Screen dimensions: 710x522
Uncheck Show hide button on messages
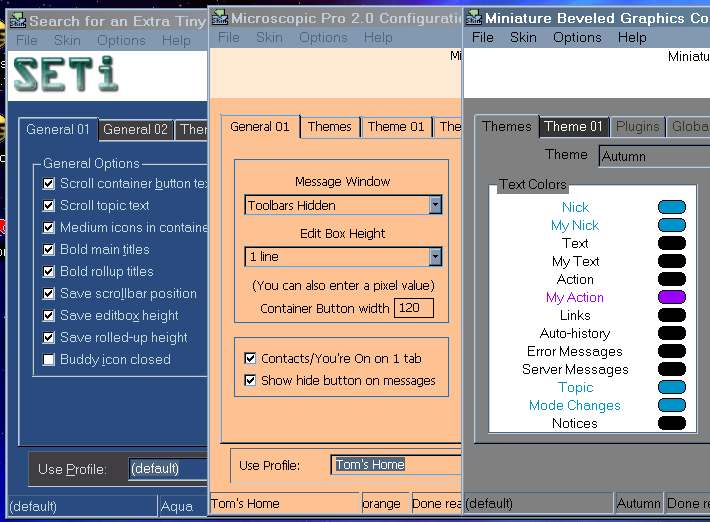(x=250, y=380)
